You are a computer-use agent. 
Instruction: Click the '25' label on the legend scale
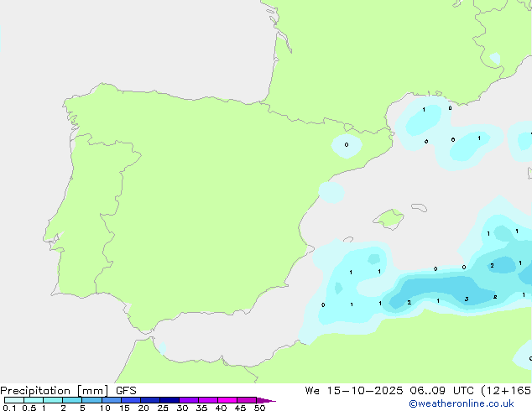click(163, 408)
